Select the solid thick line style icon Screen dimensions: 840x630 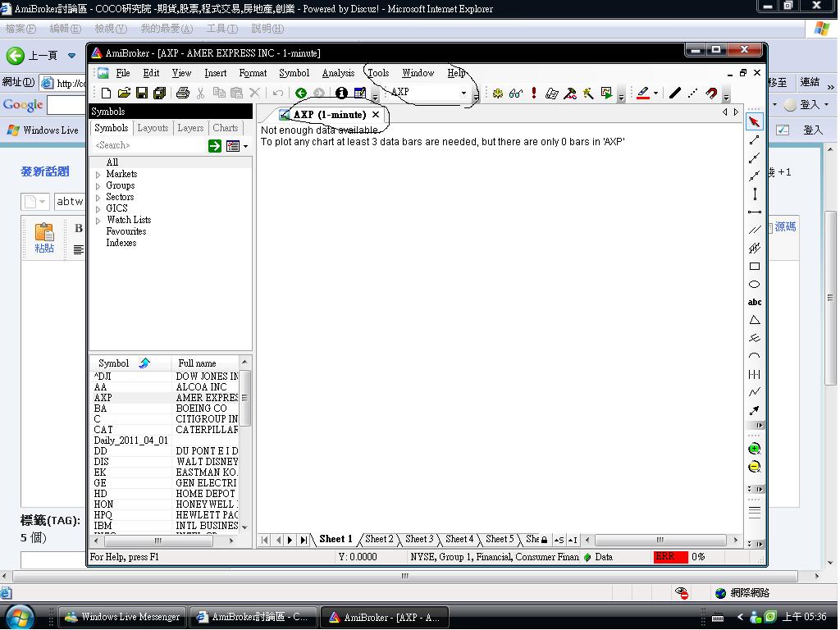pos(675,94)
